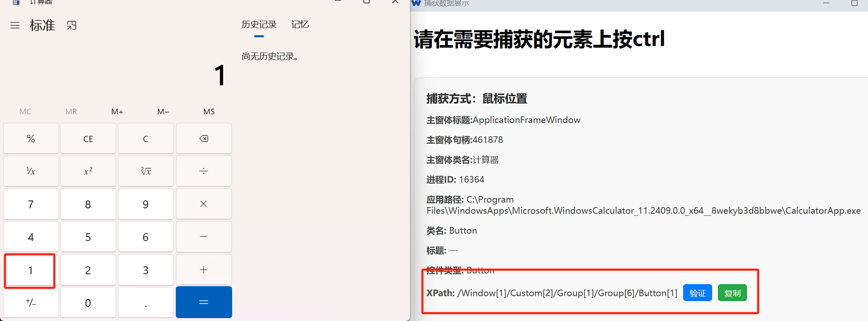
Task: Click digit 7 on the calculator
Action: tap(31, 204)
